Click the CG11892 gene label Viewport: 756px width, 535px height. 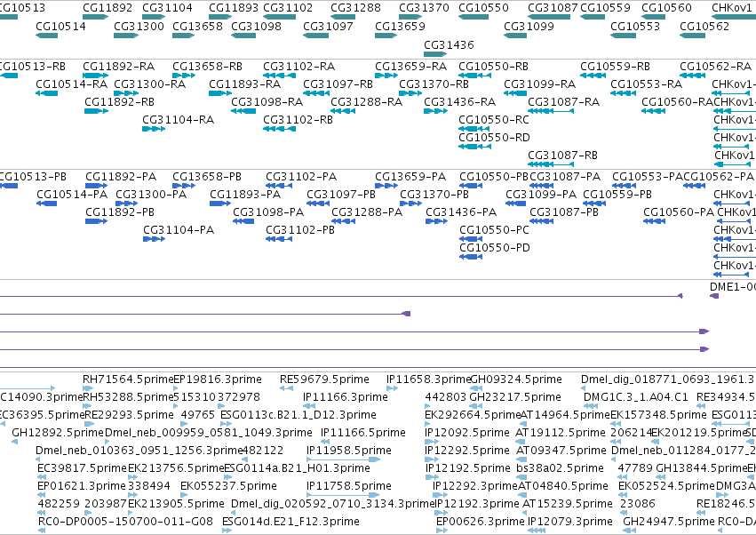click(107, 8)
